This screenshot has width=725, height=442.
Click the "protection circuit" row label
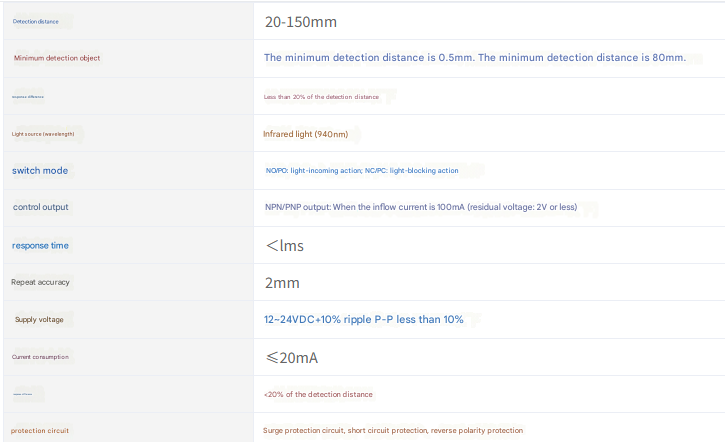pos(41,431)
